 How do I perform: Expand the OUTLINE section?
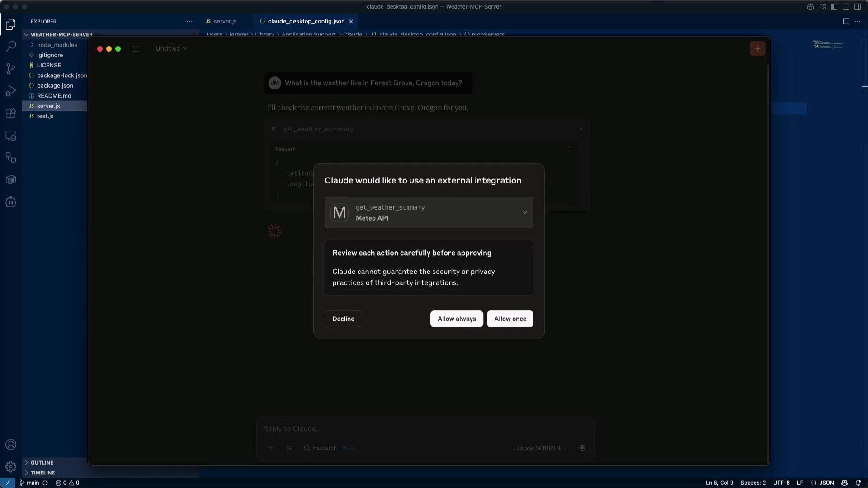(42, 463)
